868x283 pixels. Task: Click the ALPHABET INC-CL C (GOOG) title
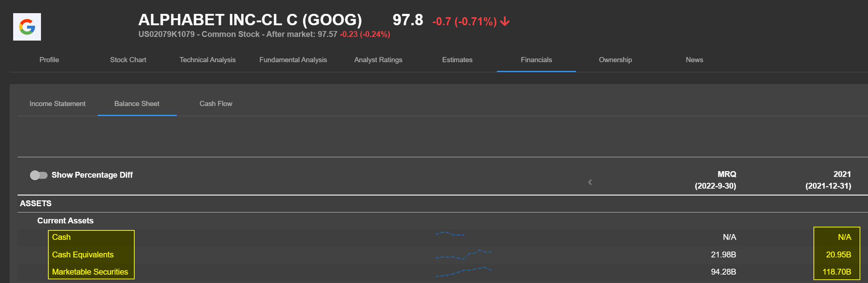coord(250,20)
